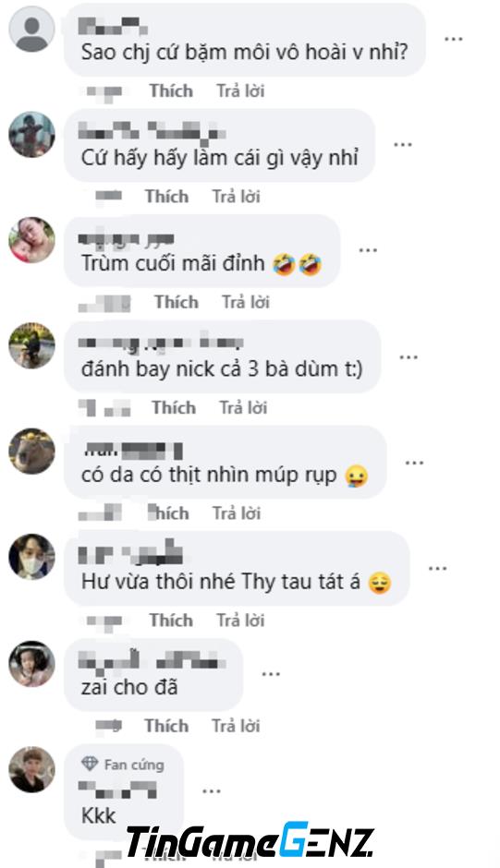Like the 'Sao chị cứ bặm môi' comment
The width and height of the screenshot is (500, 868).
pyautogui.click(x=171, y=90)
